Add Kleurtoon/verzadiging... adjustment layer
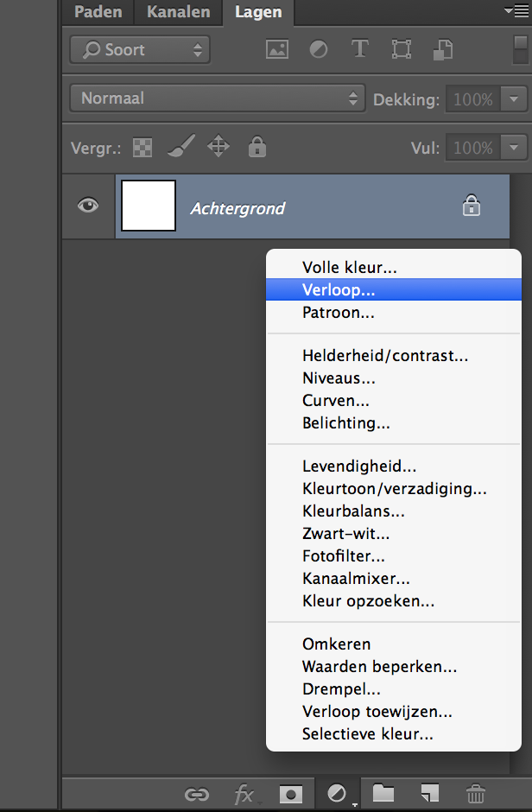The image size is (532, 812). click(393, 488)
